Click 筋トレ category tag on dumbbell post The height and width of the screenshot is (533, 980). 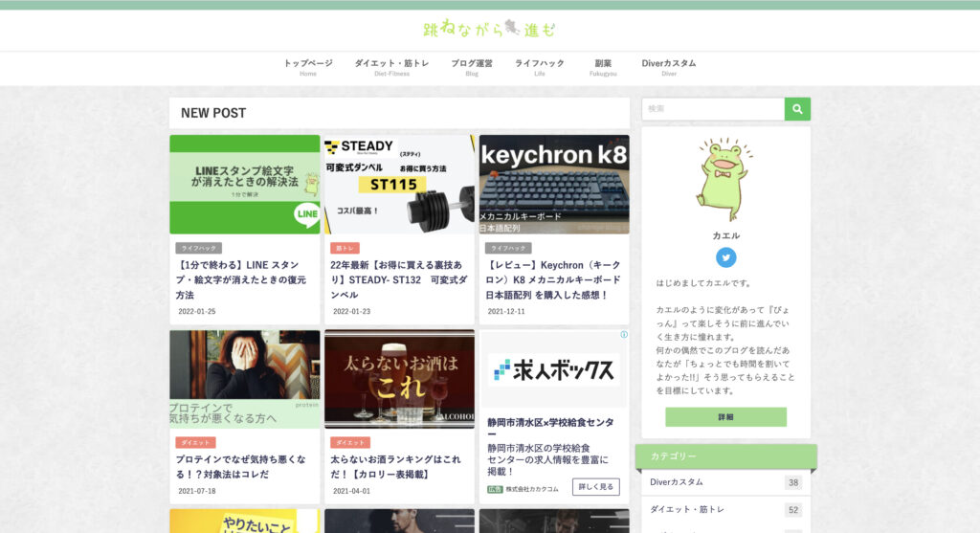(x=345, y=248)
